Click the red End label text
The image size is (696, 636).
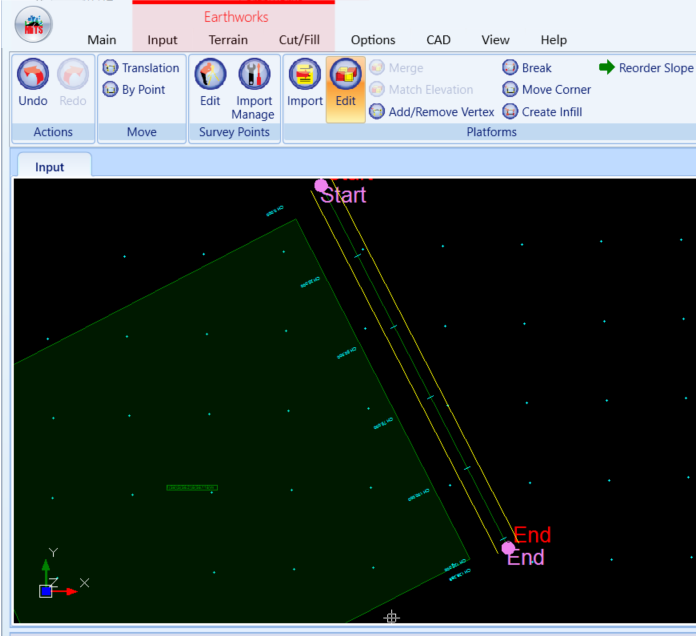tap(532, 535)
